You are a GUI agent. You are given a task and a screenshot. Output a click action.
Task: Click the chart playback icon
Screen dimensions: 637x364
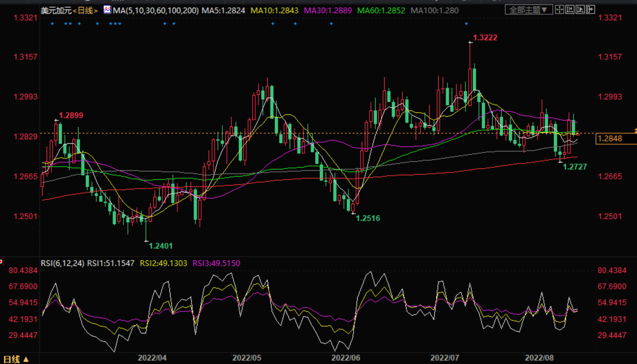click(580, 9)
